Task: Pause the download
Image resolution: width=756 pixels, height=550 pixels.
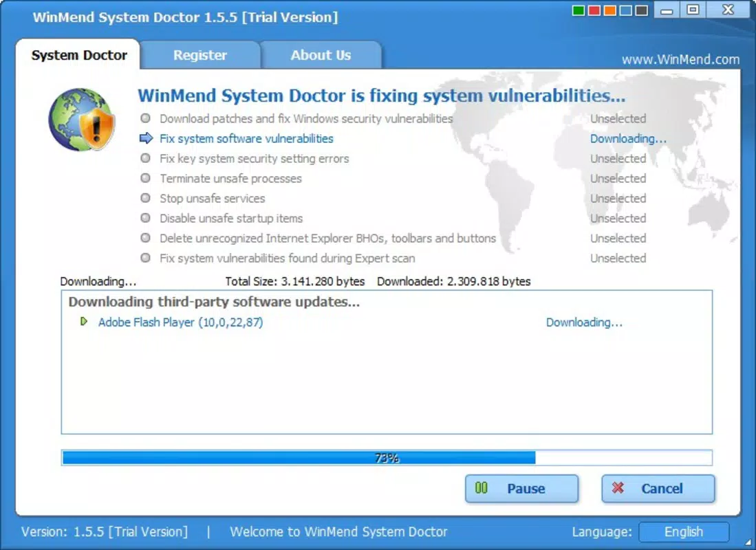Action: point(521,488)
